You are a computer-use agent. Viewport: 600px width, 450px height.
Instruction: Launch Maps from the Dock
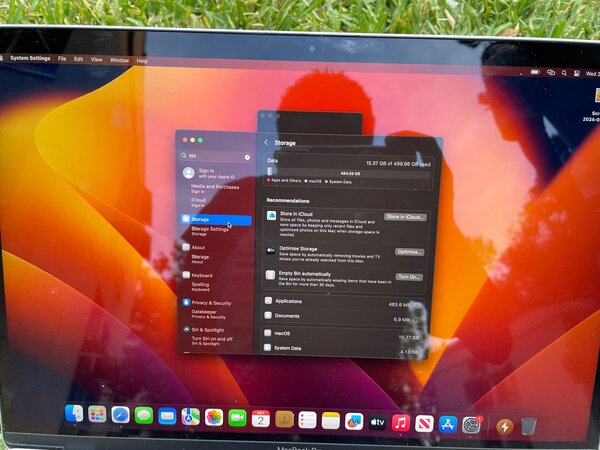(191, 417)
